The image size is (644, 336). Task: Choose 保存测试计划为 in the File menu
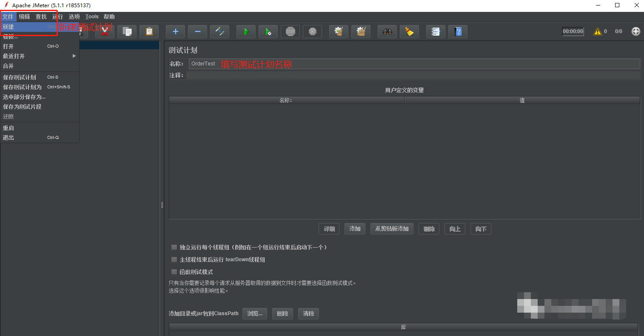pyautogui.click(x=40, y=87)
